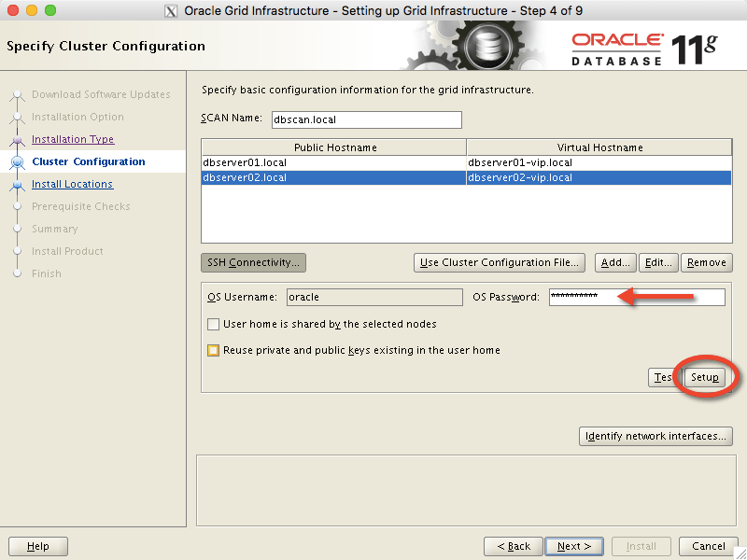Check reuse of existing private and public keys
The width and height of the screenshot is (747, 560).
(x=213, y=349)
